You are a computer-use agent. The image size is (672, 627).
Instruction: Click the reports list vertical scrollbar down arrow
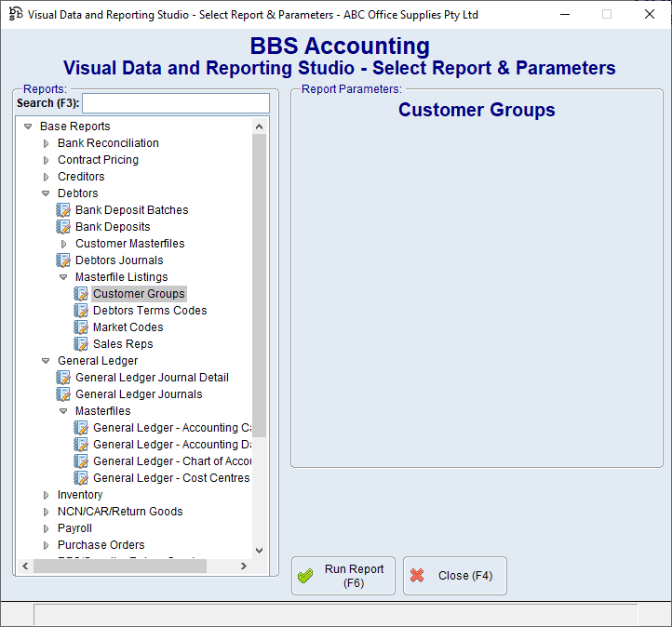click(x=259, y=551)
